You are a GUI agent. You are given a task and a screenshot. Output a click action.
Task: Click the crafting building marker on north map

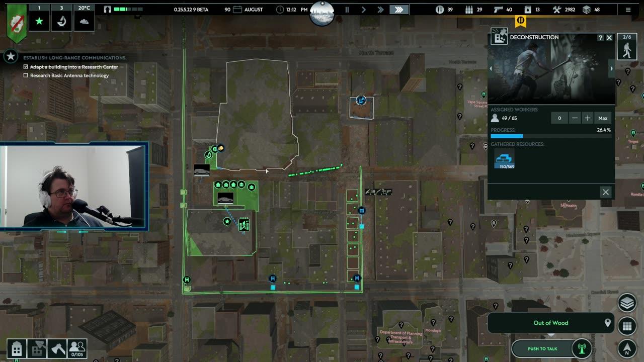(361, 101)
